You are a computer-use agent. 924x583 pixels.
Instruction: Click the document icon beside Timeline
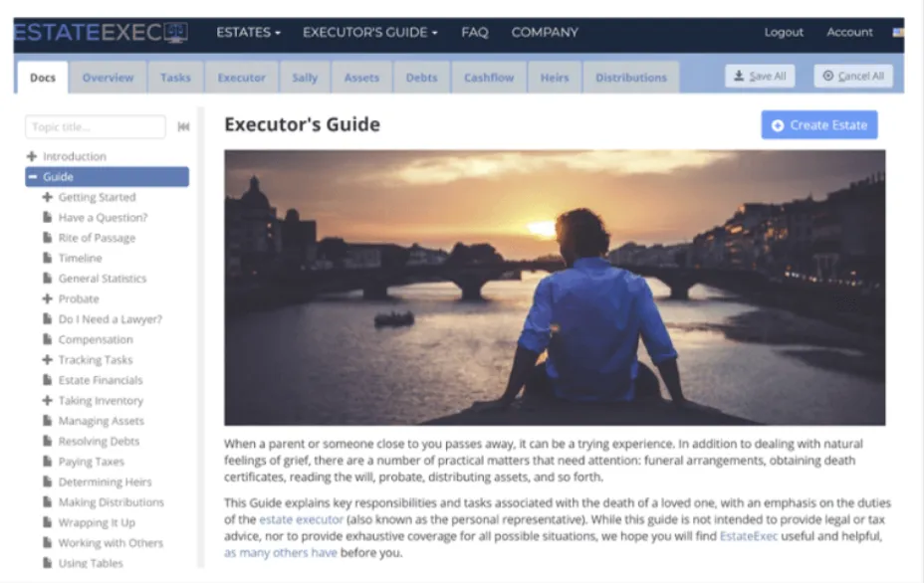(x=47, y=258)
